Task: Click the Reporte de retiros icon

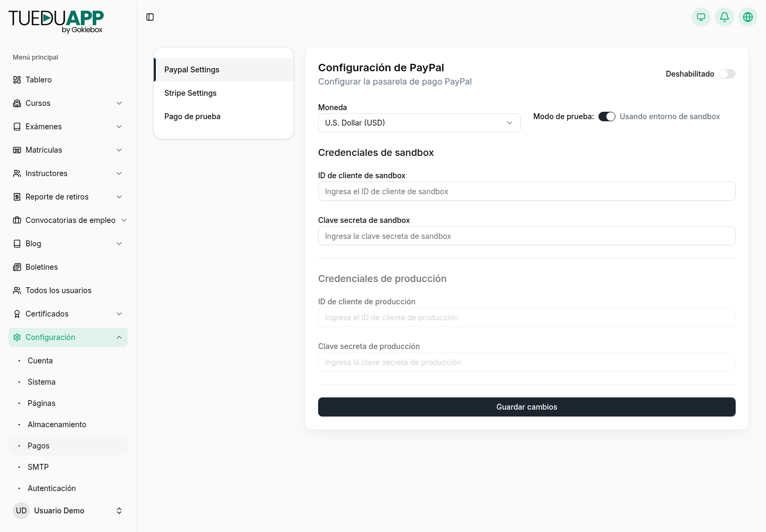Action: point(17,197)
